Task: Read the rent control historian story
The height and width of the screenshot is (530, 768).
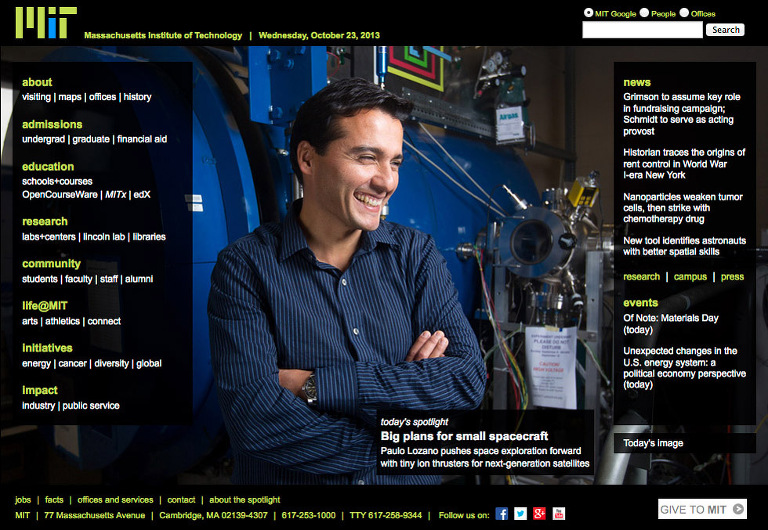Action: [684, 164]
